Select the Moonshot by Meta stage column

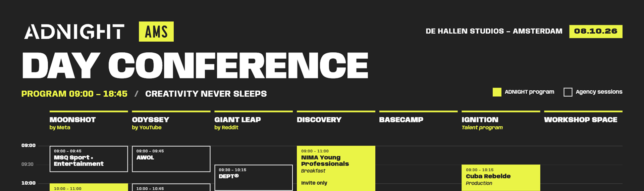[89, 123]
